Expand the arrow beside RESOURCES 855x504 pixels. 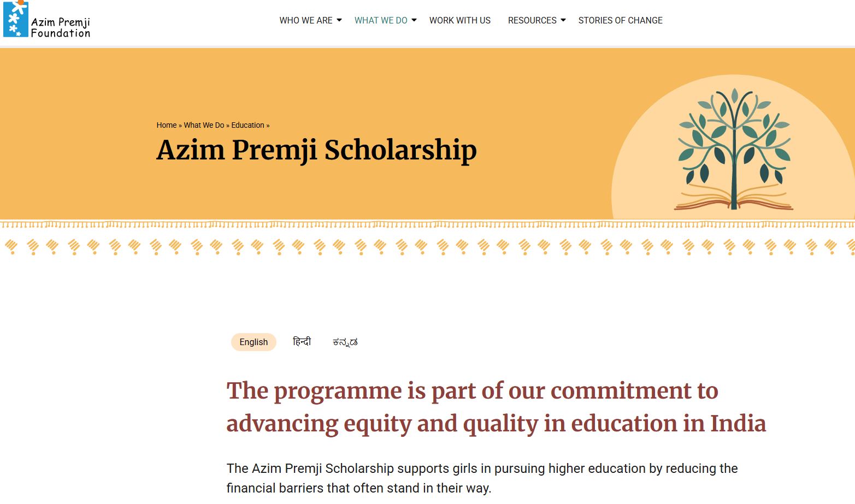coord(563,20)
